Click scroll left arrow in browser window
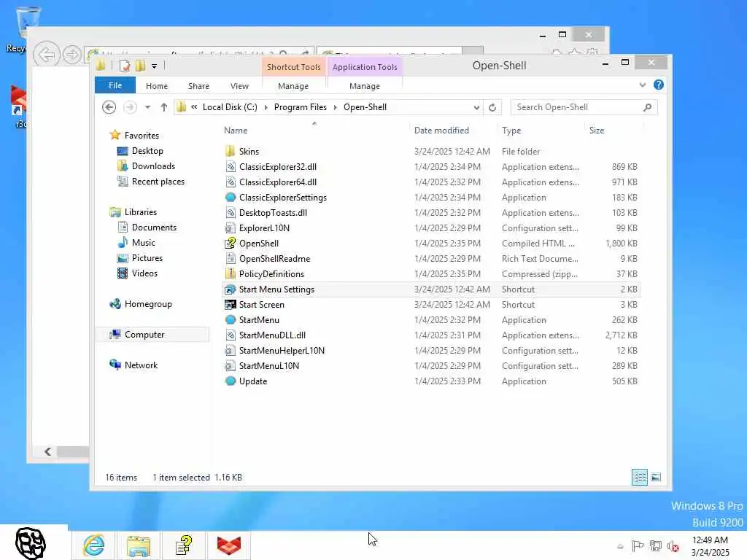The width and height of the screenshot is (747, 560). (47, 451)
